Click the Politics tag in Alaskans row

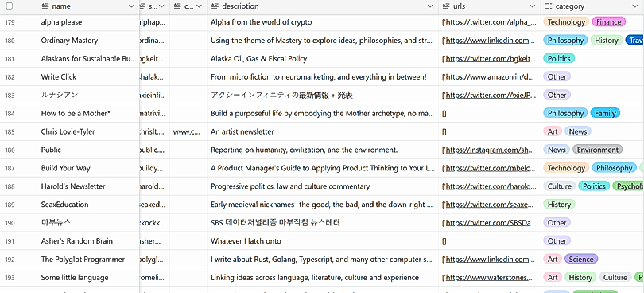pos(559,58)
